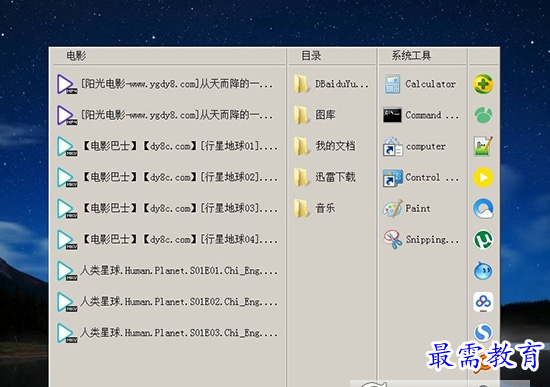Launch the blue S Sogou browser icon
This screenshot has height=387, width=550.
483,333
